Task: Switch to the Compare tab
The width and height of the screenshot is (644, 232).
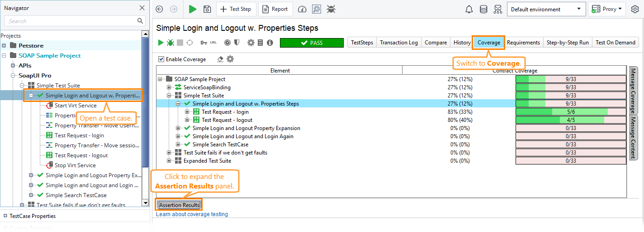Action: click(x=436, y=43)
